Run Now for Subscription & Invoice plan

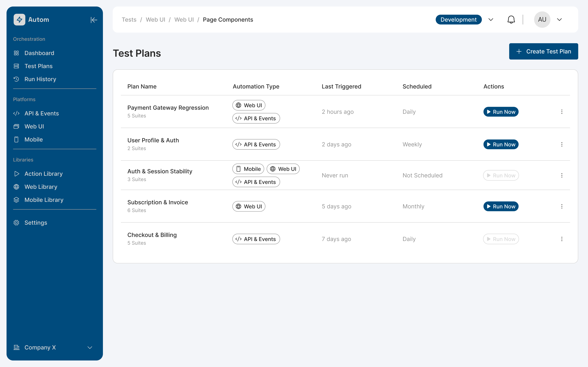coord(501,207)
